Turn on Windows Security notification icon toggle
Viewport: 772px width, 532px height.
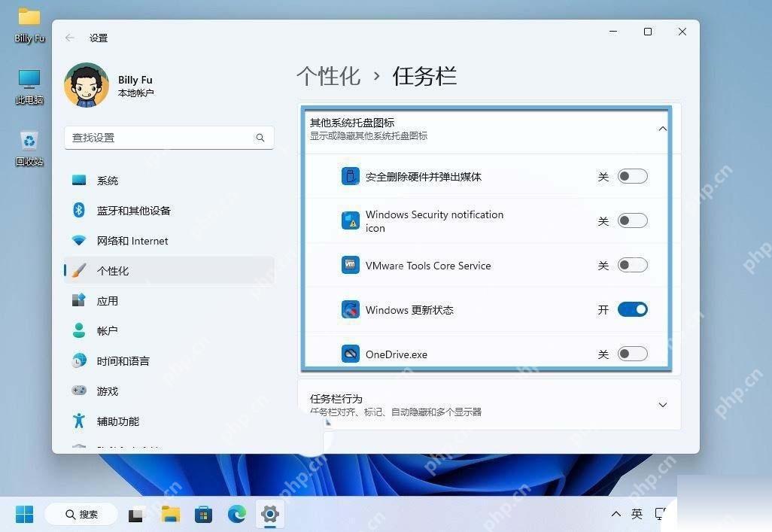633,220
